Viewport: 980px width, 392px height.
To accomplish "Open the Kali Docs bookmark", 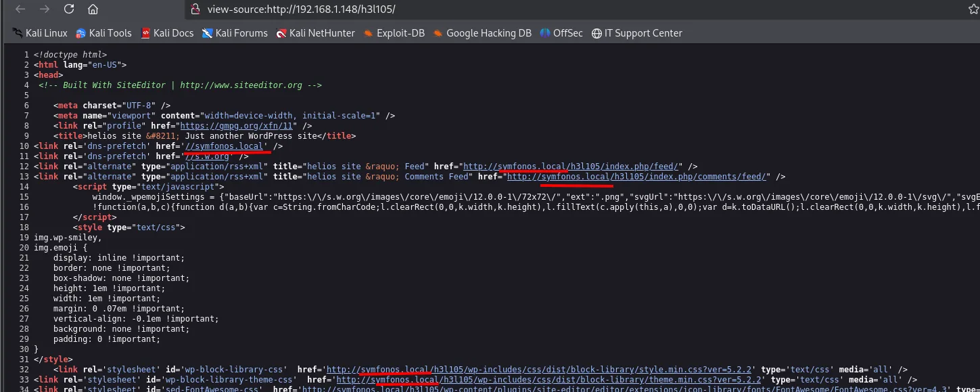I will (167, 33).
